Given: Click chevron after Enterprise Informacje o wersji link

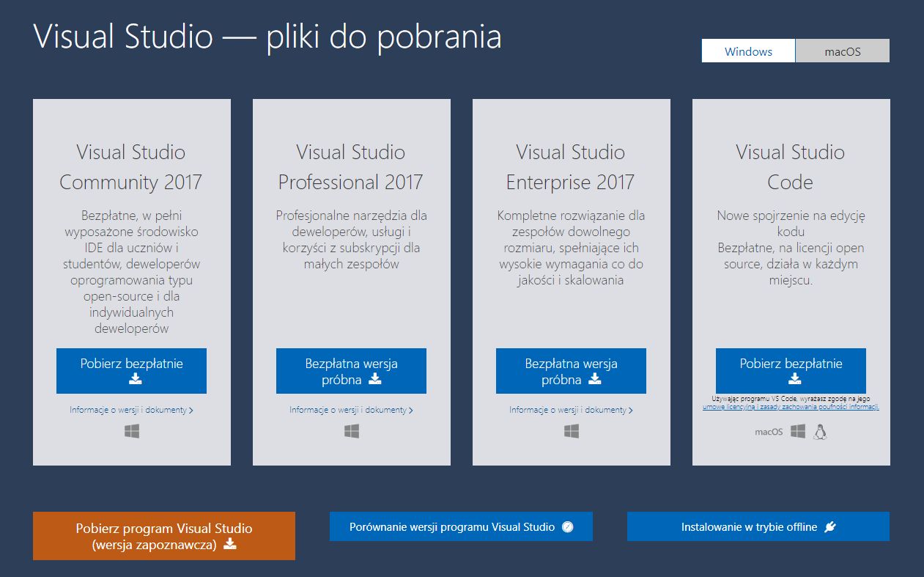Looking at the screenshot, I should [x=631, y=411].
